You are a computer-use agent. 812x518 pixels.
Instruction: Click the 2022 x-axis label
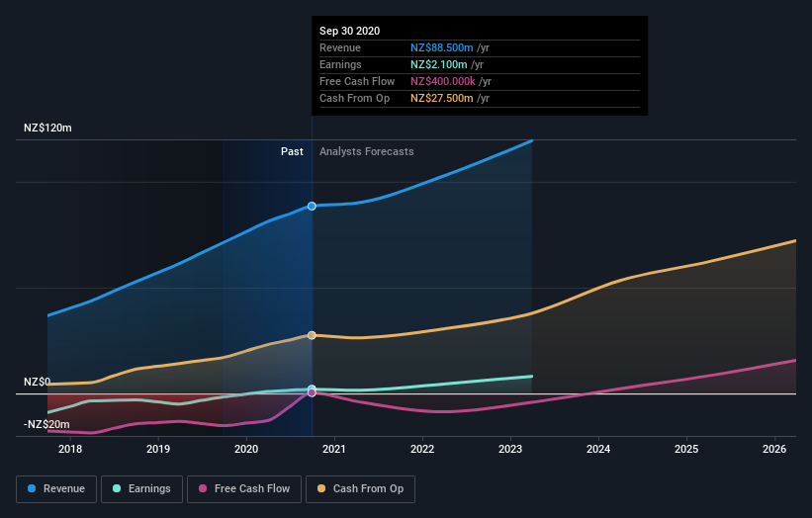point(422,449)
